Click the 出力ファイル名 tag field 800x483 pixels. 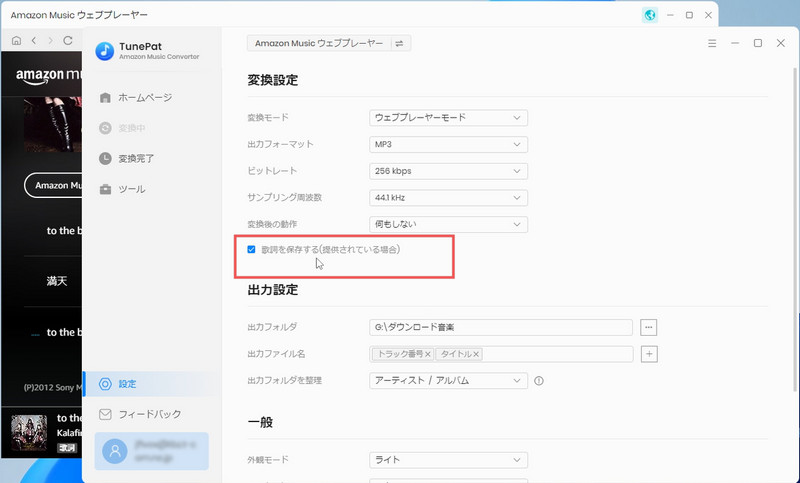click(x=501, y=354)
